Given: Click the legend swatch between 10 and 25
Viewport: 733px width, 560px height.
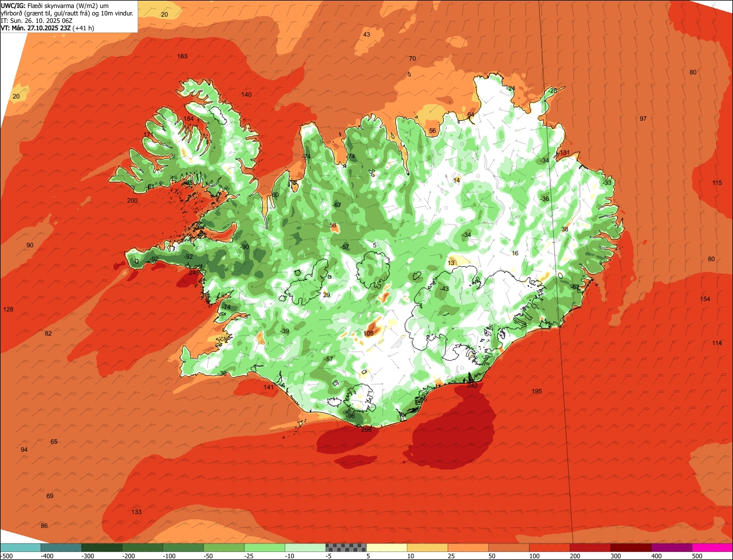Looking at the screenshot, I should [427, 547].
